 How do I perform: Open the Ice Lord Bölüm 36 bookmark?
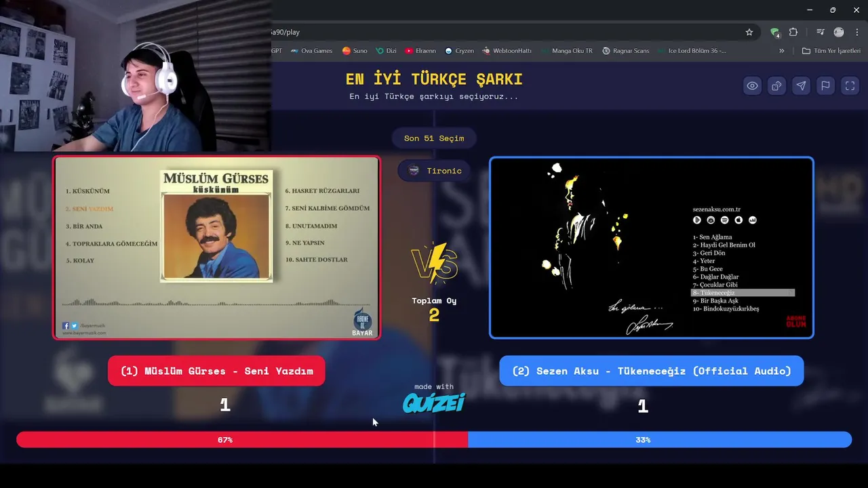click(691, 51)
